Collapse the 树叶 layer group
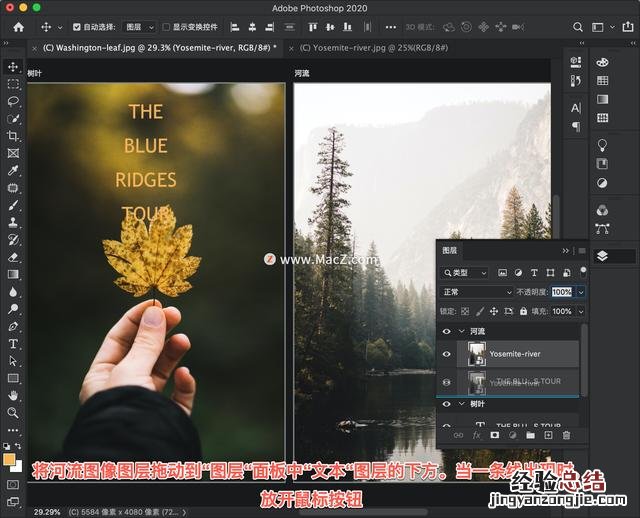Screen dimensions: 640x518 click(462, 404)
